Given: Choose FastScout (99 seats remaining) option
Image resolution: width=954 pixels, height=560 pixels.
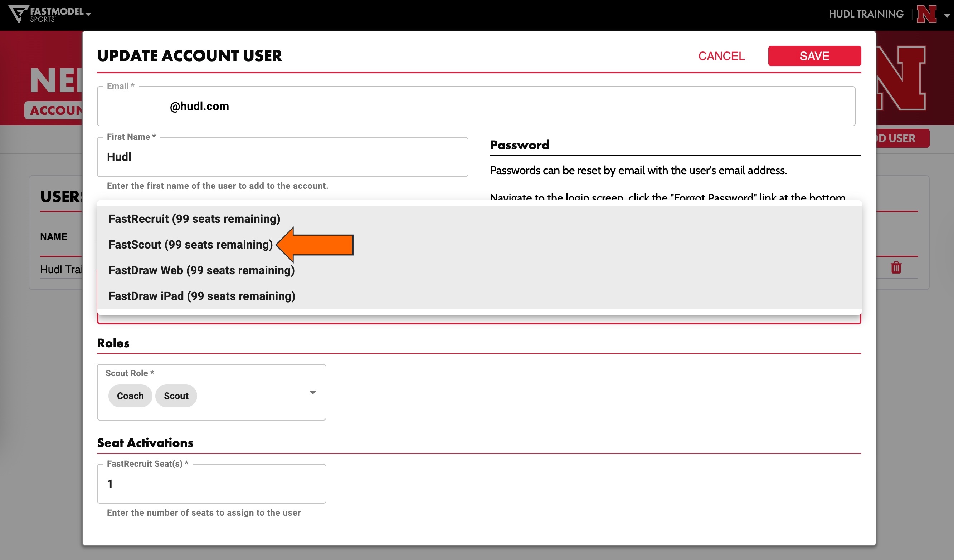Looking at the screenshot, I should [479, 245].
